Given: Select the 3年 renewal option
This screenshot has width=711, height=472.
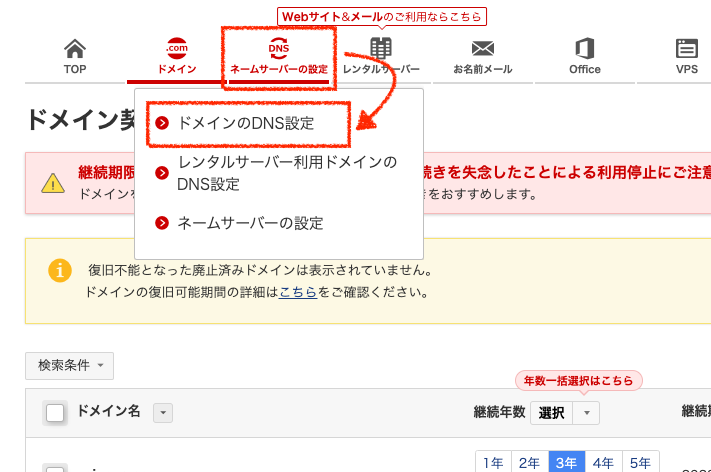Looking at the screenshot, I should (567, 462).
